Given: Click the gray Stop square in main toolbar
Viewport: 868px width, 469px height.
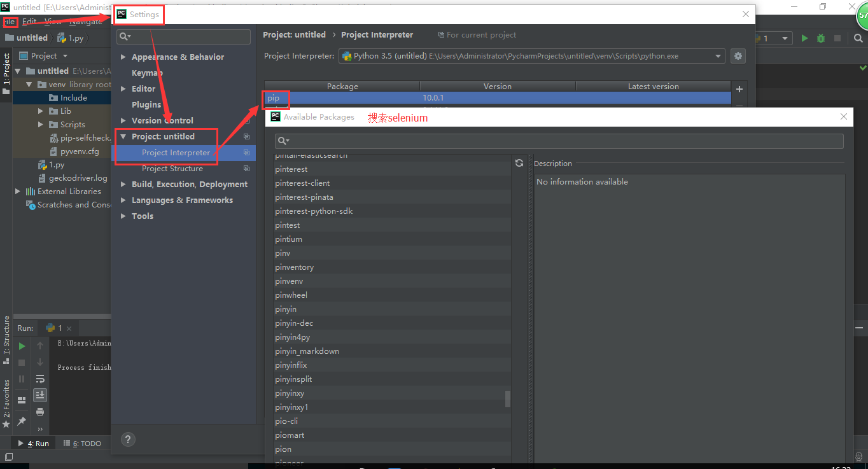Looking at the screenshot, I should [x=837, y=38].
